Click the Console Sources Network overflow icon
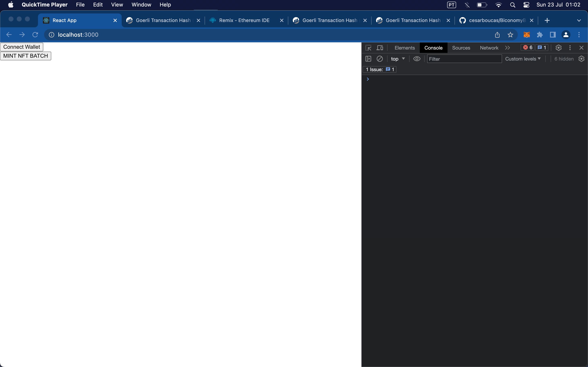The image size is (588, 367). (508, 47)
